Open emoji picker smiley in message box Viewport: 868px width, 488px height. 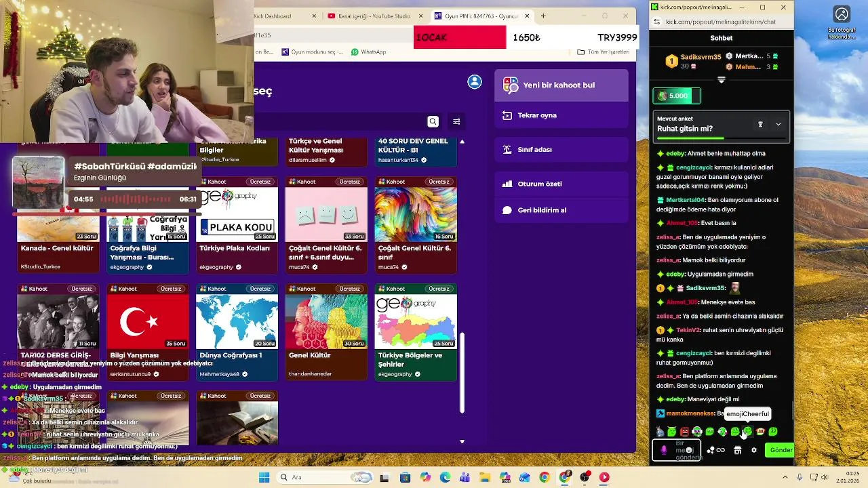(690, 450)
